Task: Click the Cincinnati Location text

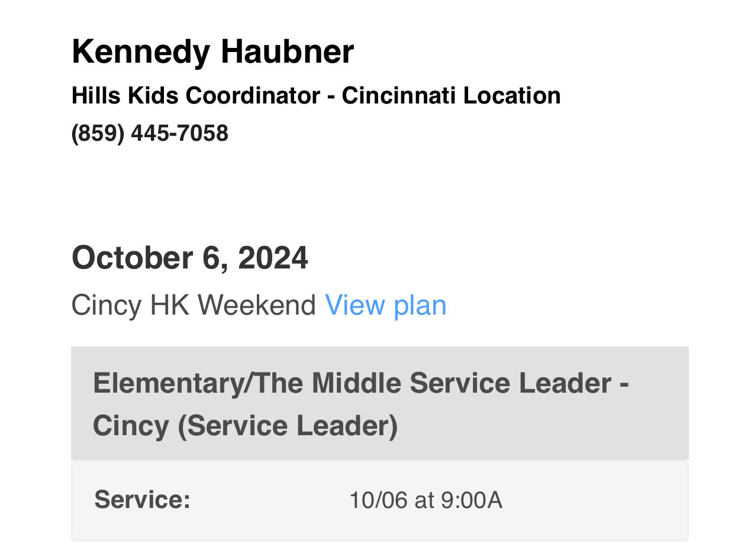Action: 451,95
